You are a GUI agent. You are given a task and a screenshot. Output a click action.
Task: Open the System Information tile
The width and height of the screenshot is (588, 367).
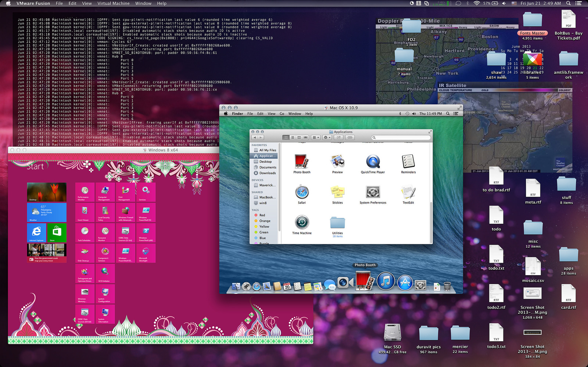[105, 314]
